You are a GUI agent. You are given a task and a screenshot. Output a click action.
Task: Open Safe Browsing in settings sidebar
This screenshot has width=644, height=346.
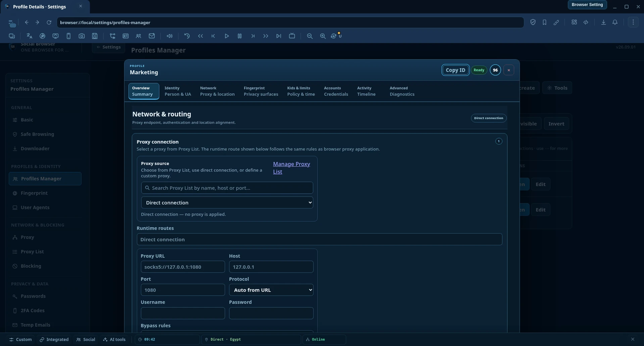coord(45,134)
